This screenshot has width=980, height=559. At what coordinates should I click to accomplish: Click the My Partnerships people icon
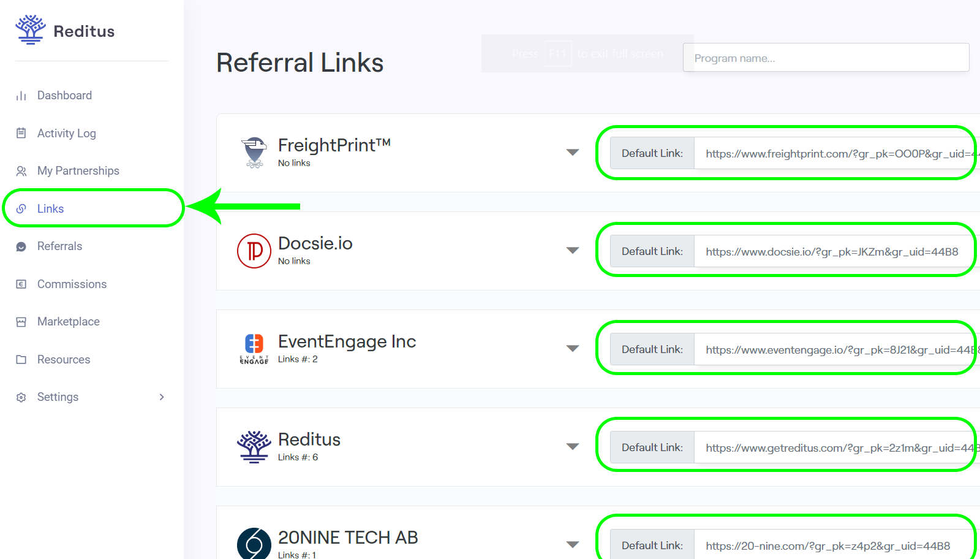pyautogui.click(x=21, y=171)
